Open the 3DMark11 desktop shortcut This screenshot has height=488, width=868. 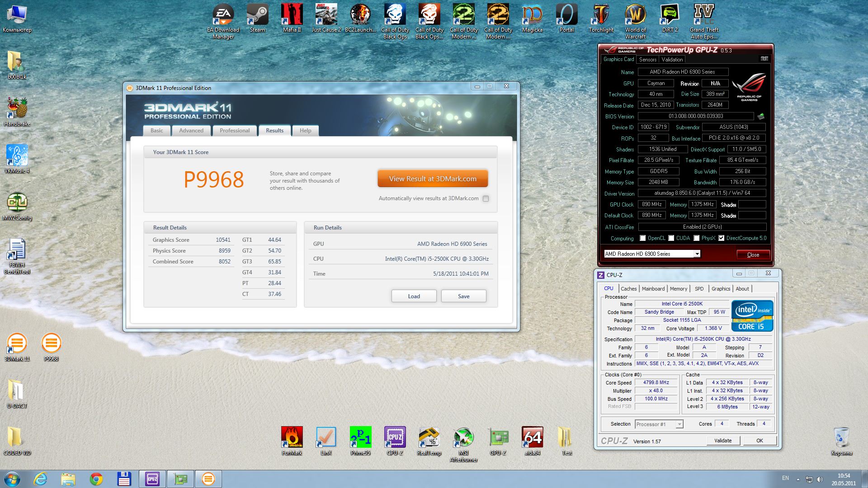17,347
